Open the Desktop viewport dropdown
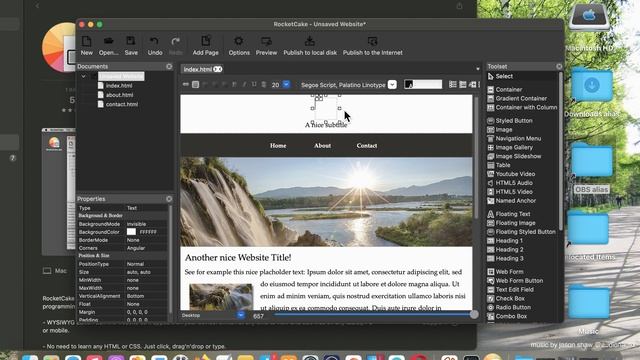 241,315
